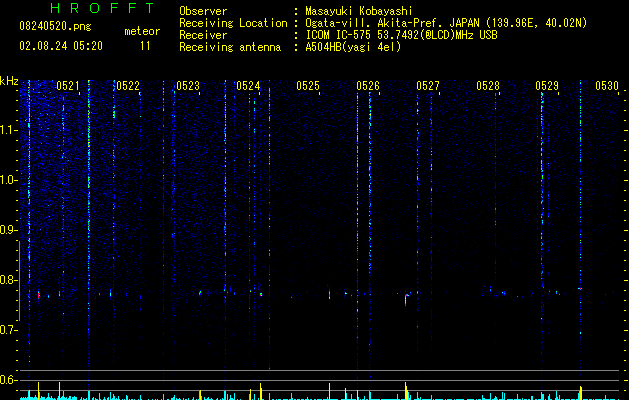
Task: Click the meteor count 11
Action: point(145,46)
